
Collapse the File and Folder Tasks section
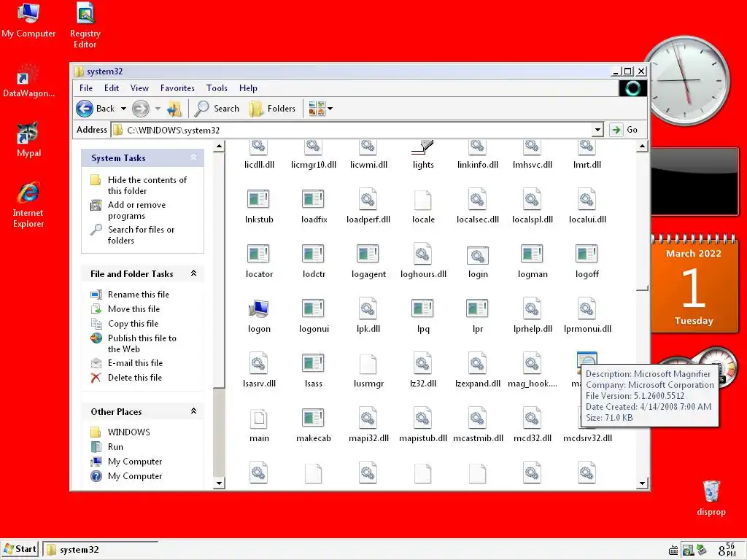click(x=193, y=273)
